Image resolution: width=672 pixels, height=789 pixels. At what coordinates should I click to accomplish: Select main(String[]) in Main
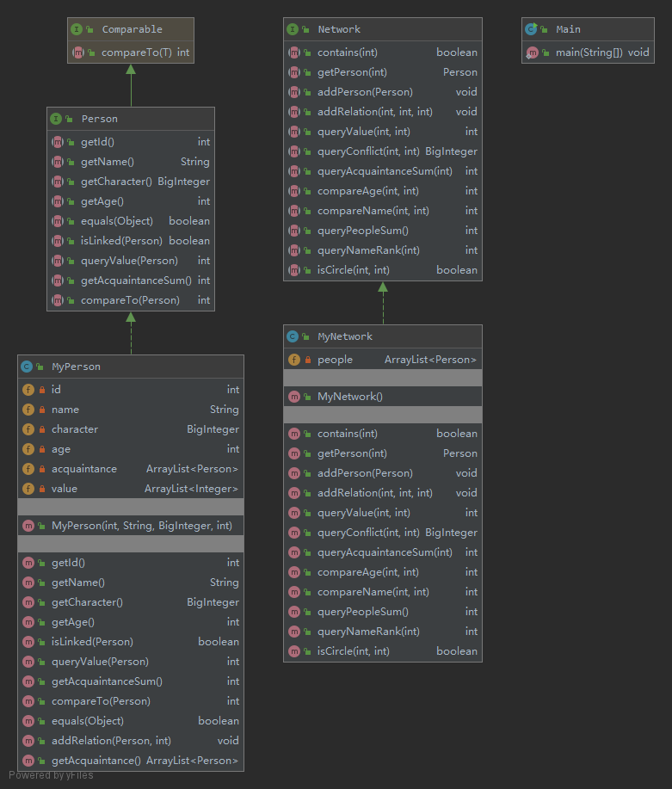tap(588, 52)
